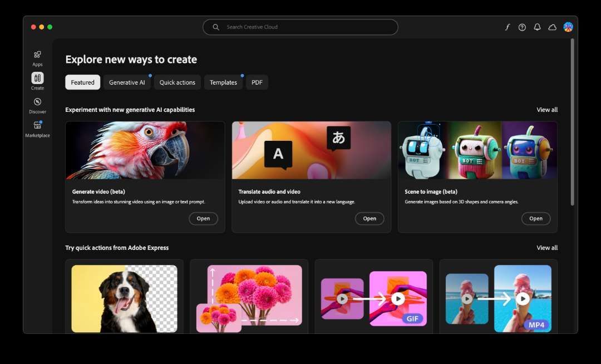Open the PDF tab
Screen dimensions: 601x364
[257, 82]
